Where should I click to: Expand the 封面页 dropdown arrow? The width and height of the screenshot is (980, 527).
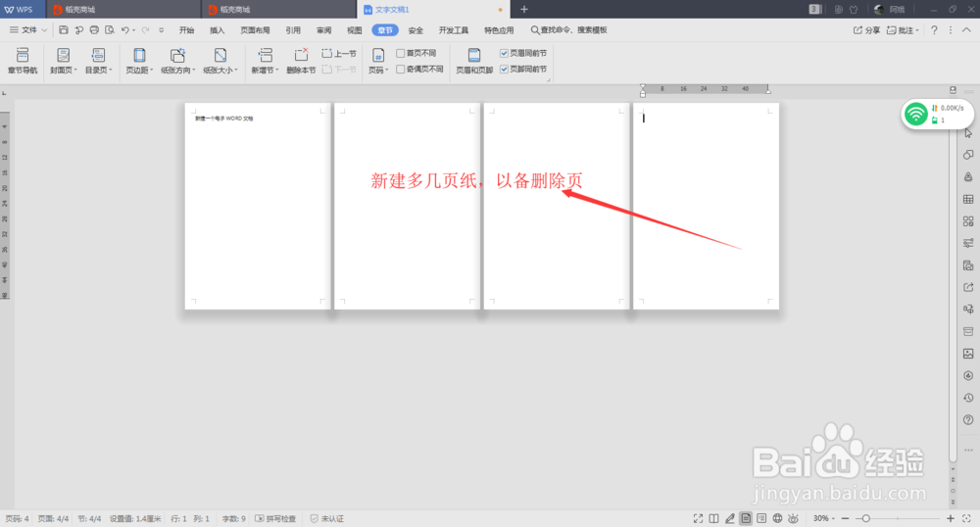[x=75, y=71]
